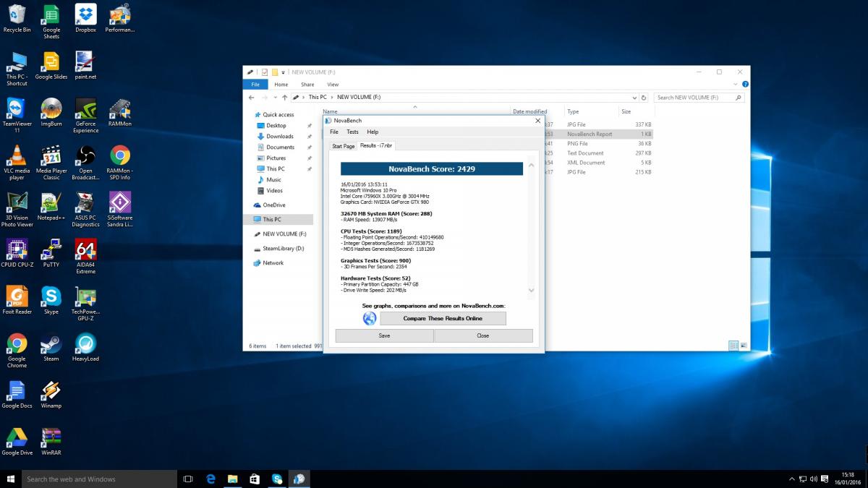
Task: Launch Google Chrome desktop shortcut
Action: [x=17, y=351]
